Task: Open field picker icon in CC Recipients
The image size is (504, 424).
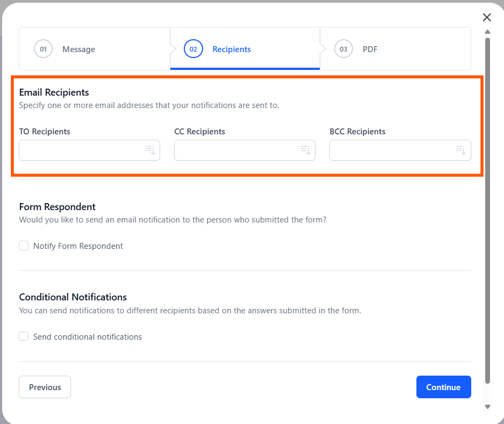Action: [x=305, y=150]
